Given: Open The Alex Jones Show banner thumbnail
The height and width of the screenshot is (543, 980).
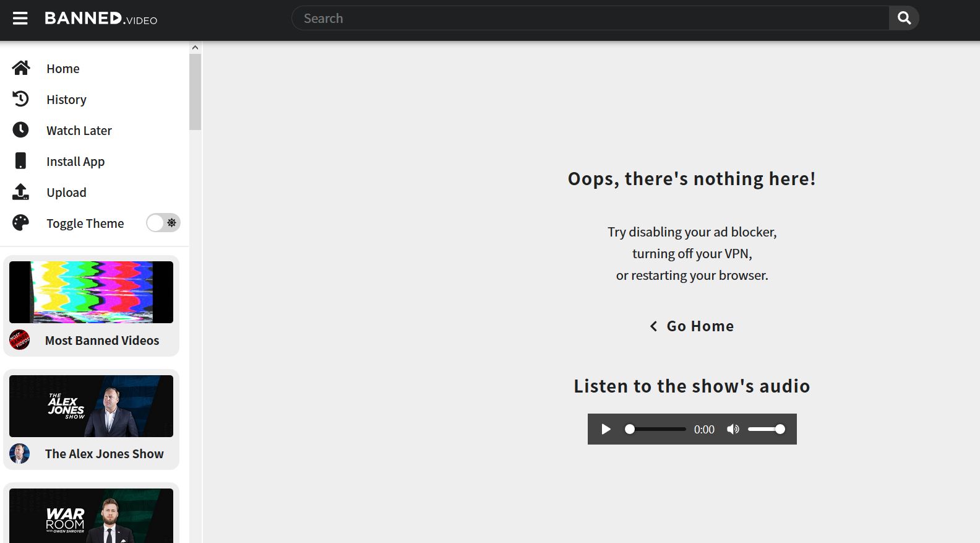Looking at the screenshot, I should [x=91, y=406].
